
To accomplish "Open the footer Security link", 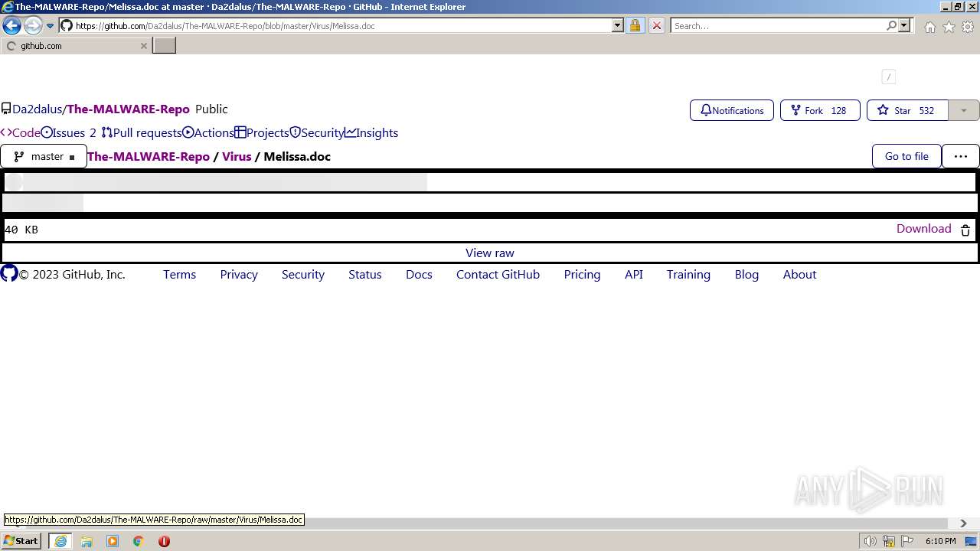I will pos(303,274).
